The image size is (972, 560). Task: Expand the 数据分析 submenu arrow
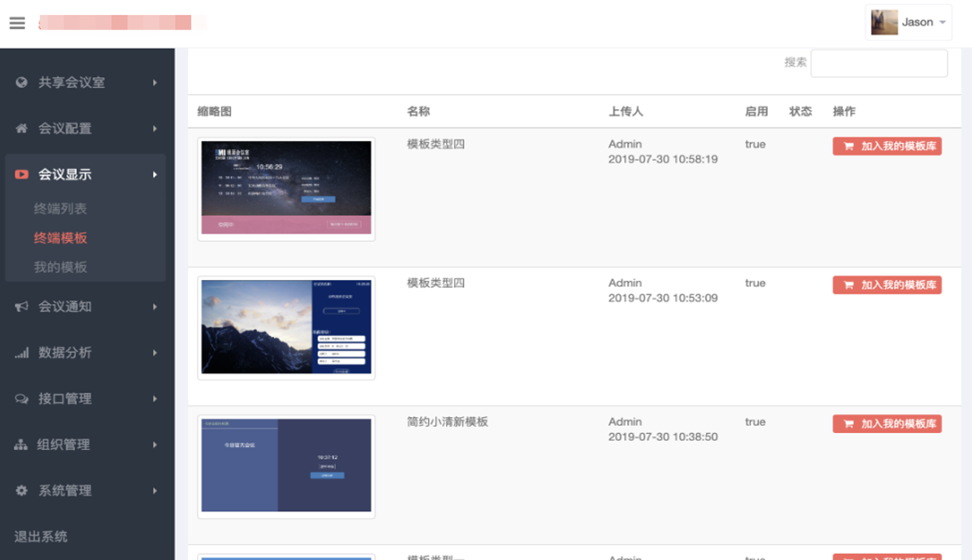click(x=155, y=352)
